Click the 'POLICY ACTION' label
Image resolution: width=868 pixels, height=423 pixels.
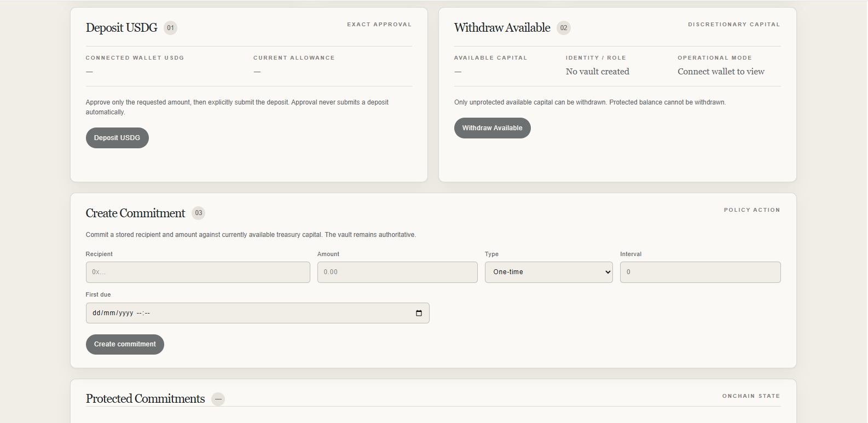coord(752,210)
